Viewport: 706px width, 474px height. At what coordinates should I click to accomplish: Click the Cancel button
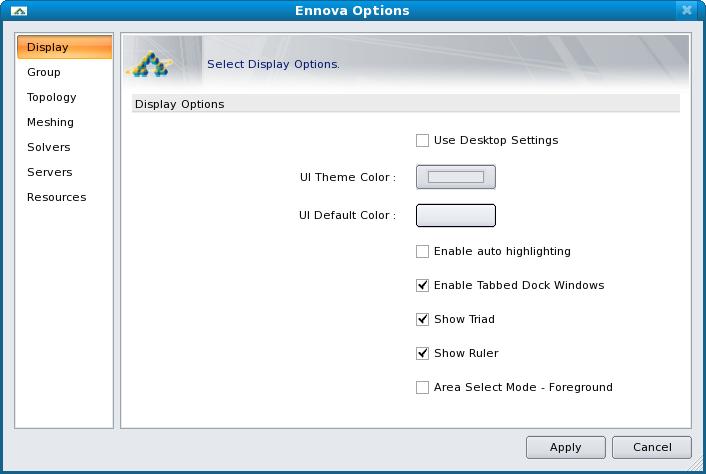point(651,447)
